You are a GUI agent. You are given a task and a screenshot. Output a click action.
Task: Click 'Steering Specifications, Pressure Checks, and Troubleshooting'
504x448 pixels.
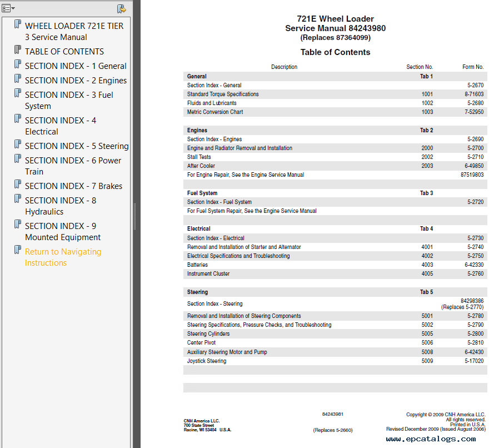click(x=259, y=325)
